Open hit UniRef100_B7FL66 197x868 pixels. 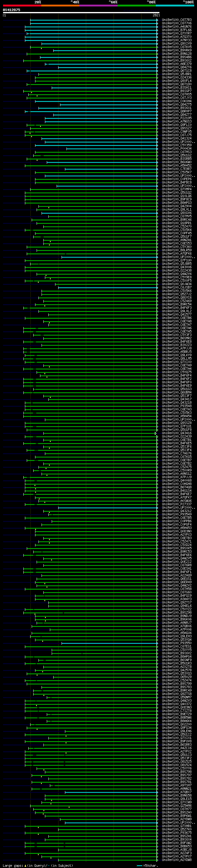point(177,30)
